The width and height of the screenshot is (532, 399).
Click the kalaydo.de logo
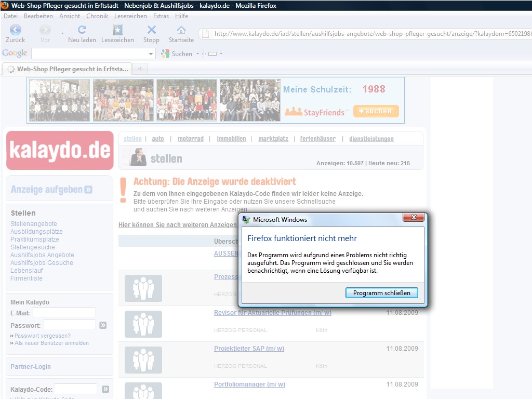[x=60, y=150]
